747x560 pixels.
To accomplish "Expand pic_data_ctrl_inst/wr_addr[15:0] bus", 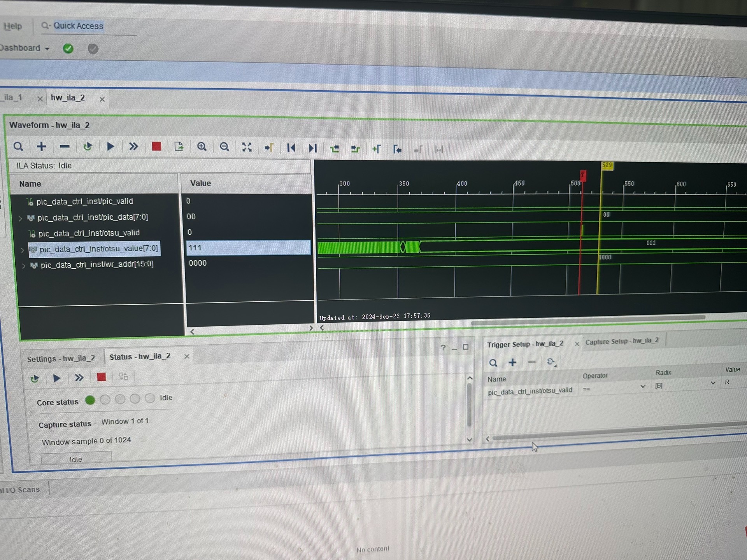I will (23, 266).
